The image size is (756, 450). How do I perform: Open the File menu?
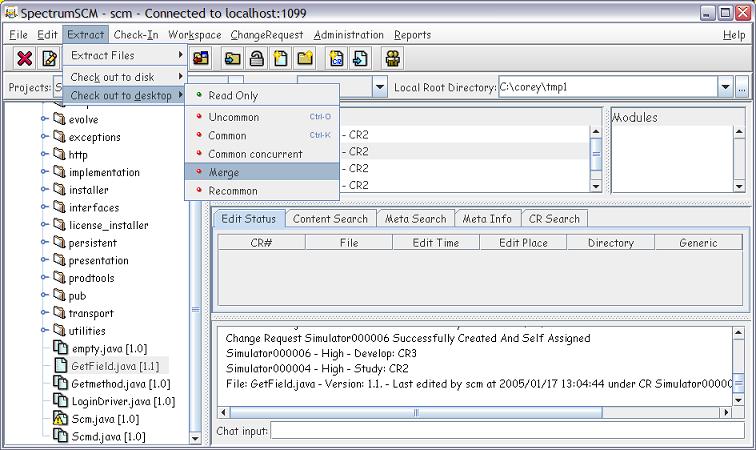click(18, 35)
